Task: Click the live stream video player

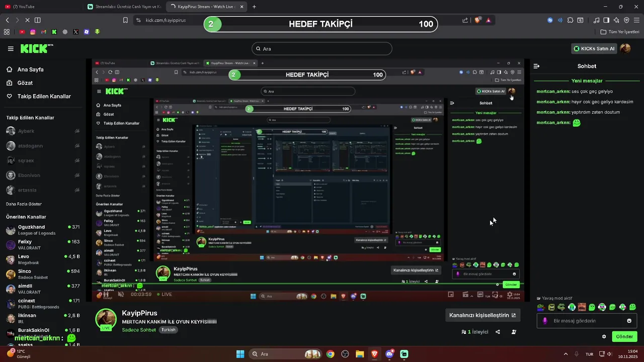Action: (x=308, y=180)
